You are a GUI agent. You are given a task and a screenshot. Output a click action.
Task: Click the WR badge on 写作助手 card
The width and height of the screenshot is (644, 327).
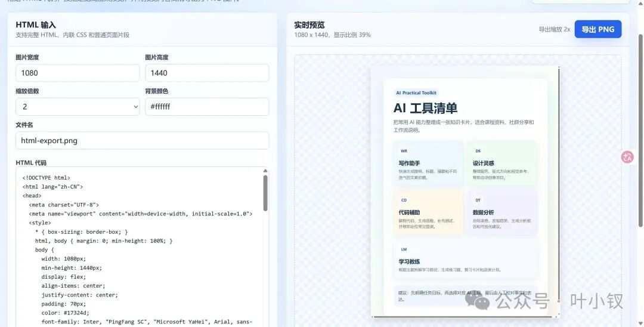click(404, 151)
